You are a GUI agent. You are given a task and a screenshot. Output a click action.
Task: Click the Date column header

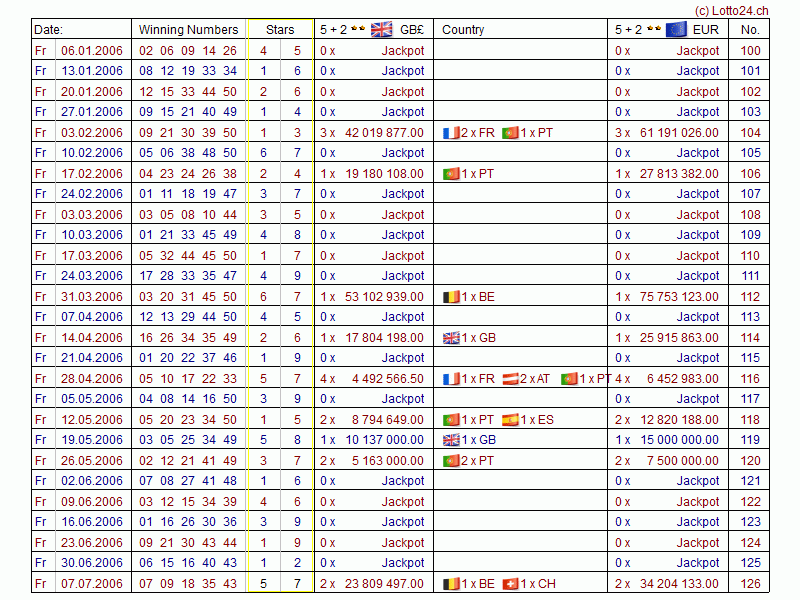48,30
